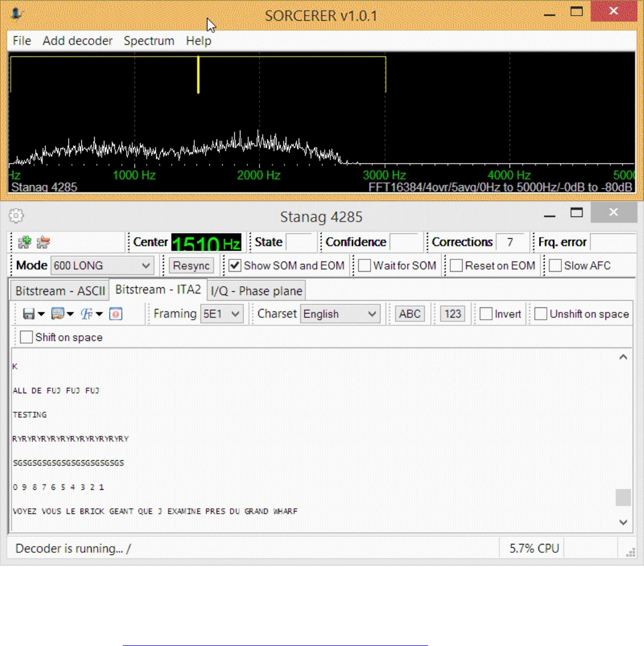Click the decoded 'RYRYRYRY' test line

(70, 439)
